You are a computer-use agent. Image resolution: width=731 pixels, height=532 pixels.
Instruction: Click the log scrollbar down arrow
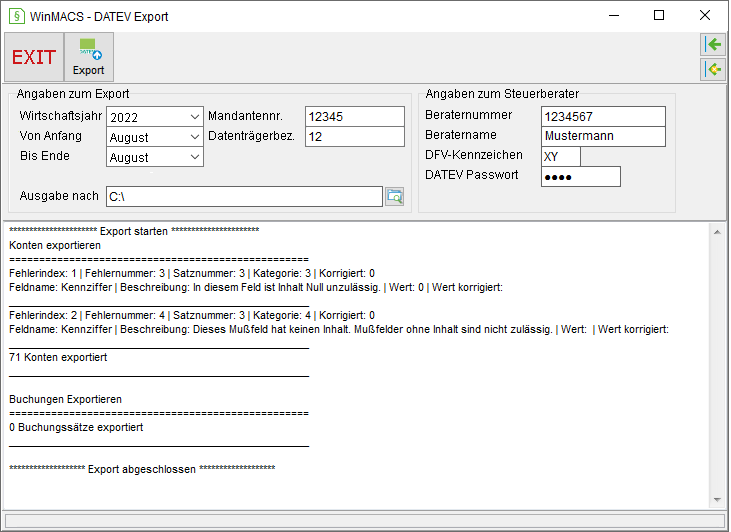tap(717, 500)
